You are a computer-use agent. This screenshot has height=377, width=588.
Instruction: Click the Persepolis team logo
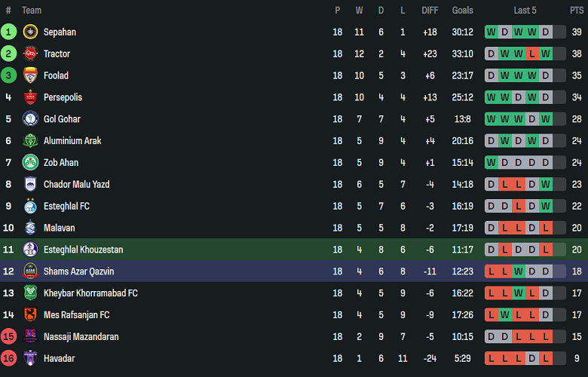[30, 97]
